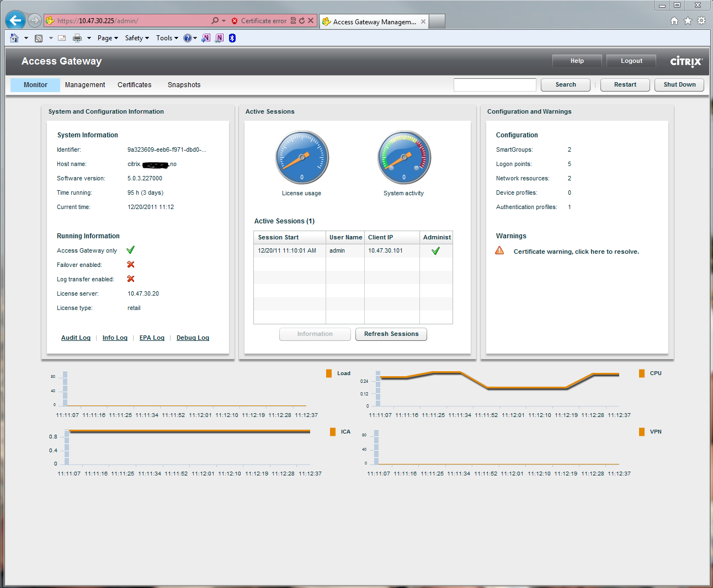This screenshot has width=713, height=588.
Task: Click the Help button in header
Action: (x=577, y=61)
